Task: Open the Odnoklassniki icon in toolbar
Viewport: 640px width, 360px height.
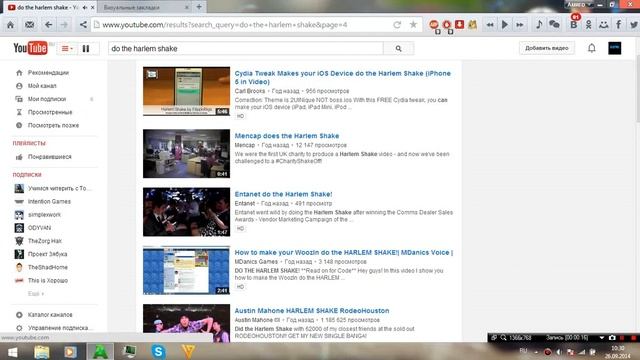Action: pyautogui.click(x=589, y=25)
